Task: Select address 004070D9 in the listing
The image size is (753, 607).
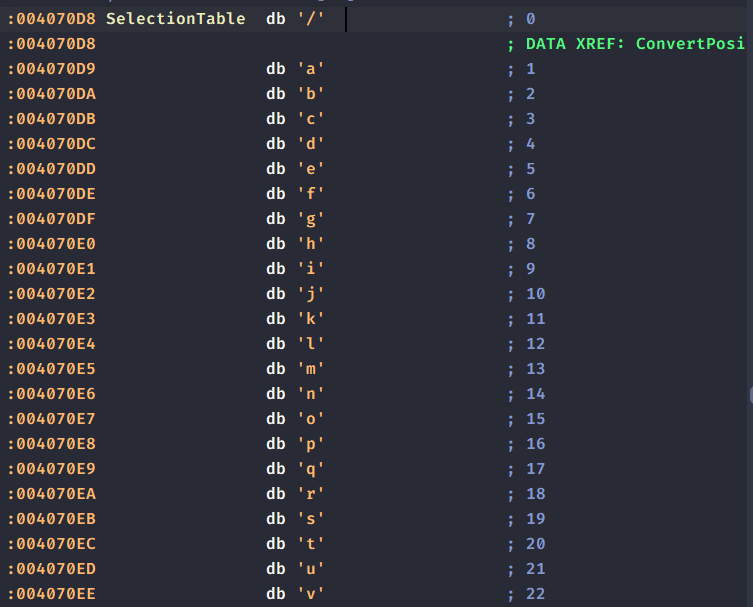Action: click(x=53, y=69)
